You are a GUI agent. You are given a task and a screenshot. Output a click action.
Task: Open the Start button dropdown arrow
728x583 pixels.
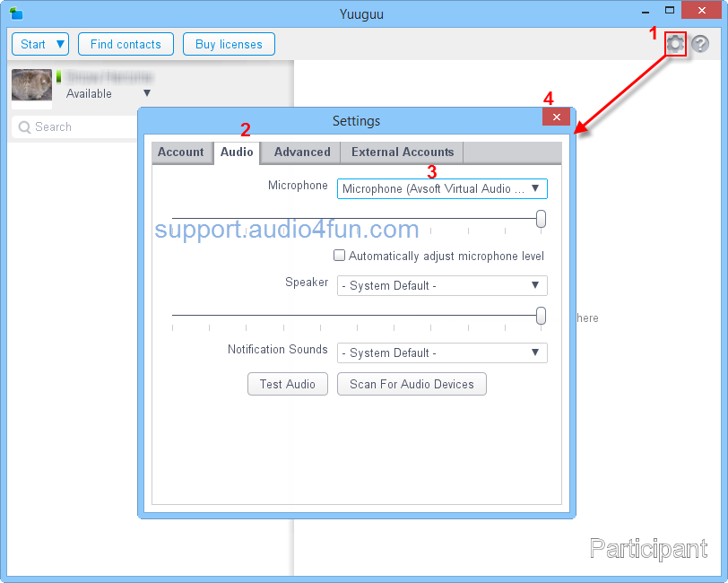click(60, 44)
